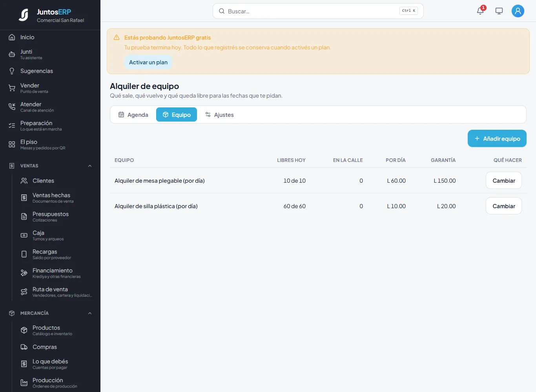Click the Vender shopping cart icon
The image size is (536, 392).
click(x=12, y=88)
